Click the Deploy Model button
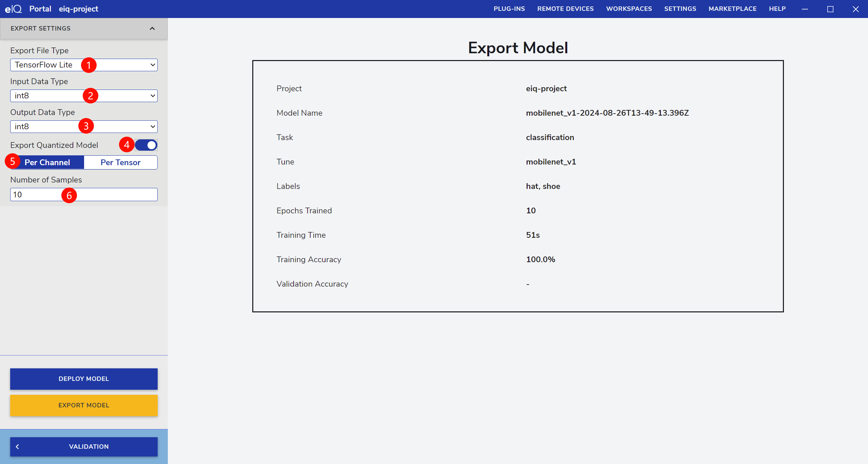Viewport: 868px width, 464px height. (84, 379)
